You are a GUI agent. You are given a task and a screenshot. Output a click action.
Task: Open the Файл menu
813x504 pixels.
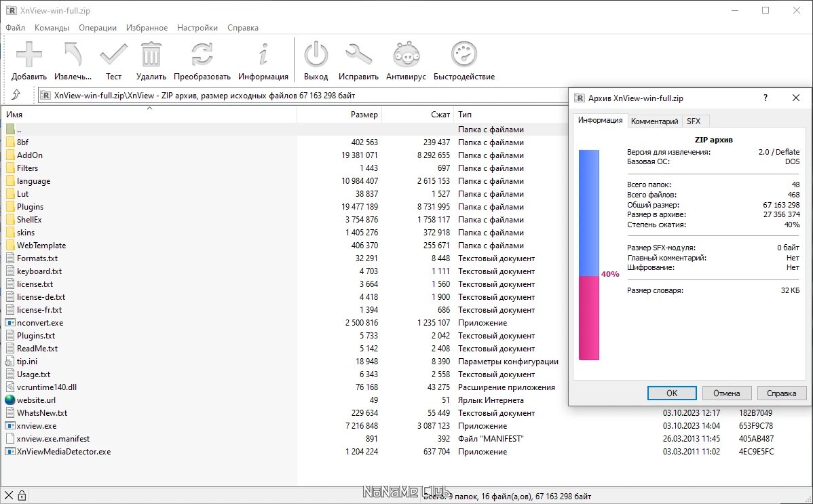[x=16, y=28]
